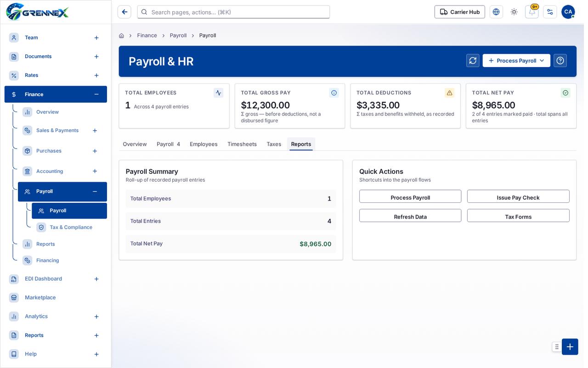This screenshot has width=588, height=368.
Task: Click the warning icon on Total Deductions
Action: click(x=450, y=93)
